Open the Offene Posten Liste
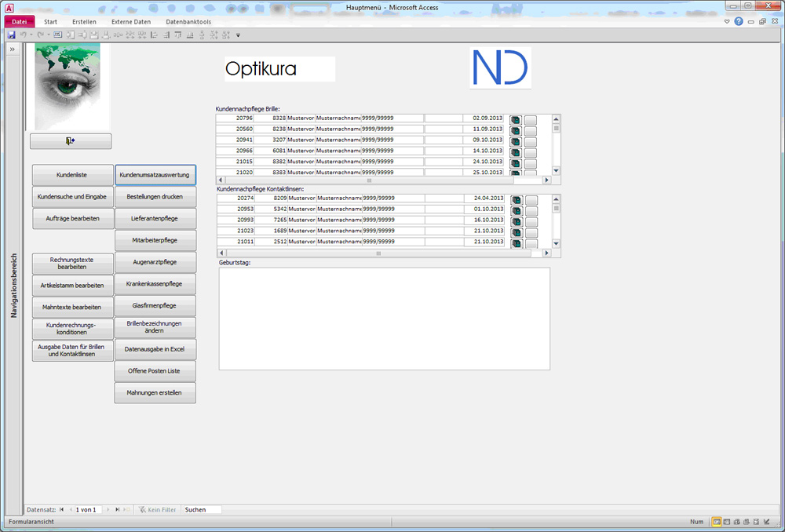The width and height of the screenshot is (785, 532). pos(155,371)
